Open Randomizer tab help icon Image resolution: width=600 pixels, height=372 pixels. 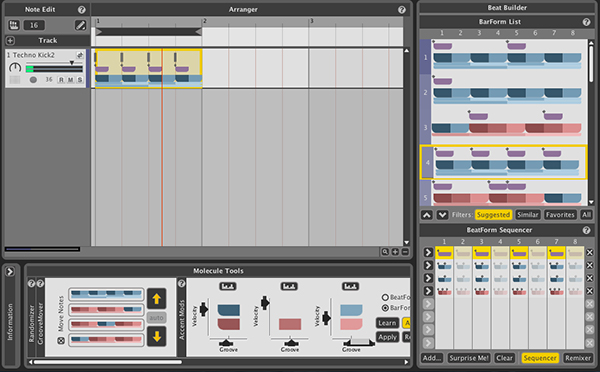[31, 284]
